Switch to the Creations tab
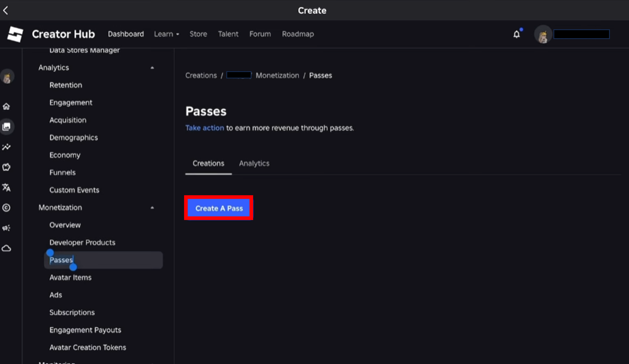Screen dimensions: 629x364 (x=208, y=163)
